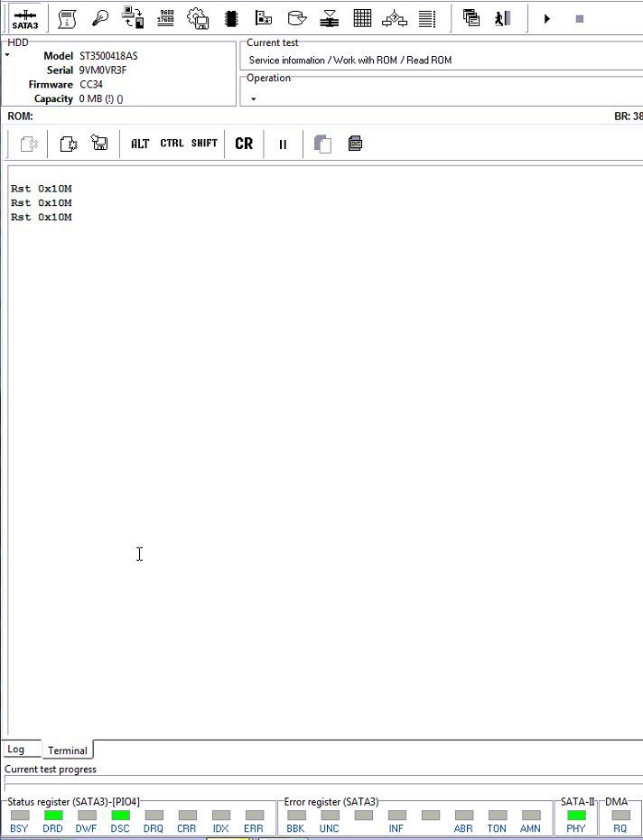Click the 9600/57600 baud rate icon
Image resolution: width=643 pixels, height=840 pixels.
pos(166,18)
